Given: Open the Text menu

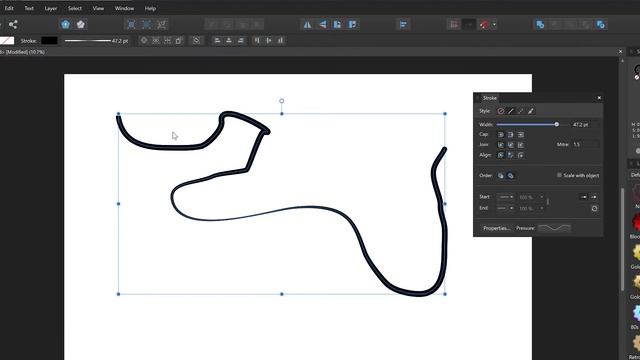Looking at the screenshot, I should point(29,8).
